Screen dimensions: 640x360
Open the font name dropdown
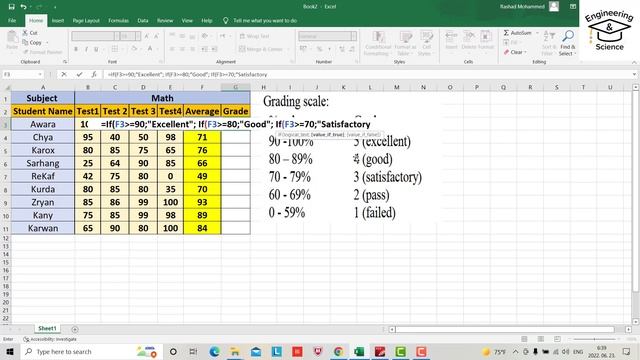pos(117,36)
